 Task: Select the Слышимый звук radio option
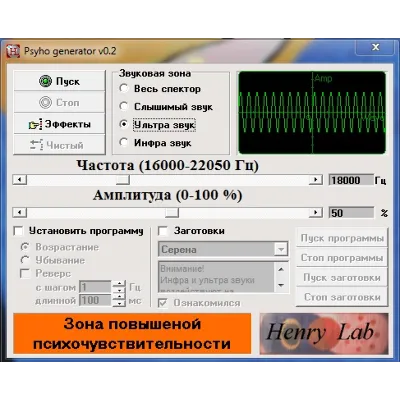pyautogui.click(x=166, y=107)
